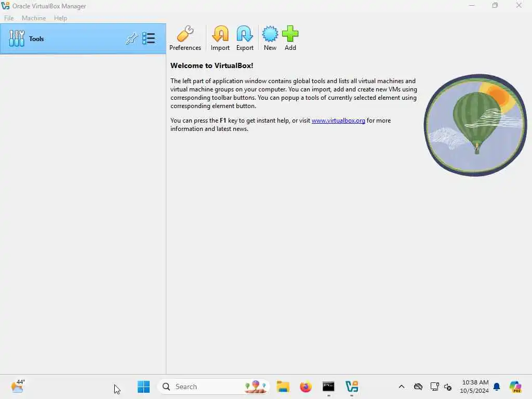
Task: Open the weather widget showing 44°
Action: tap(18, 387)
